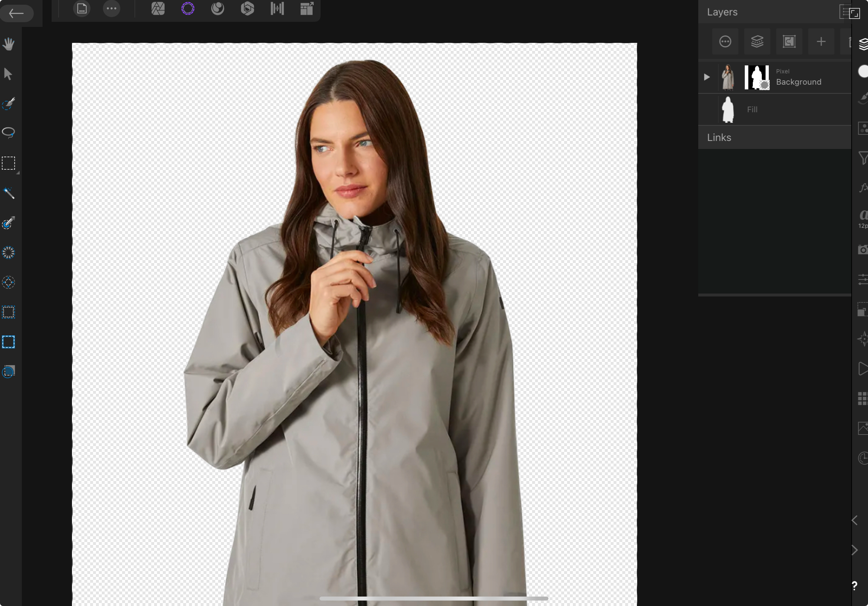868x606 pixels.
Task: Go back using the arrow button
Action: coord(17,13)
